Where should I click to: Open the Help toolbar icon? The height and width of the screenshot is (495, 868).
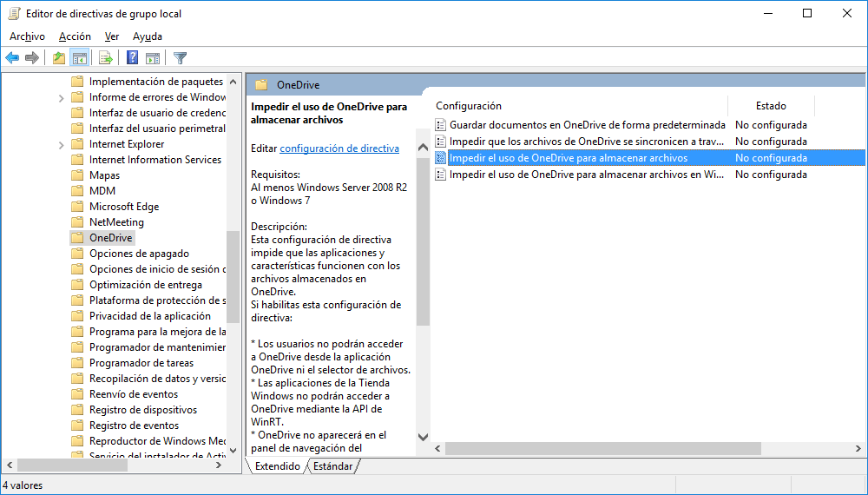[132, 57]
